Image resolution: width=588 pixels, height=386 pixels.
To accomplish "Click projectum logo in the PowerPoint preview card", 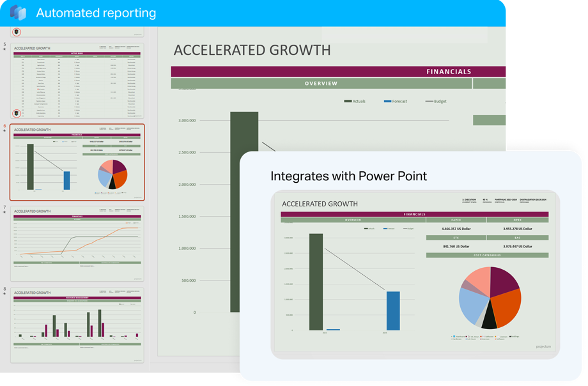I will [x=543, y=346].
